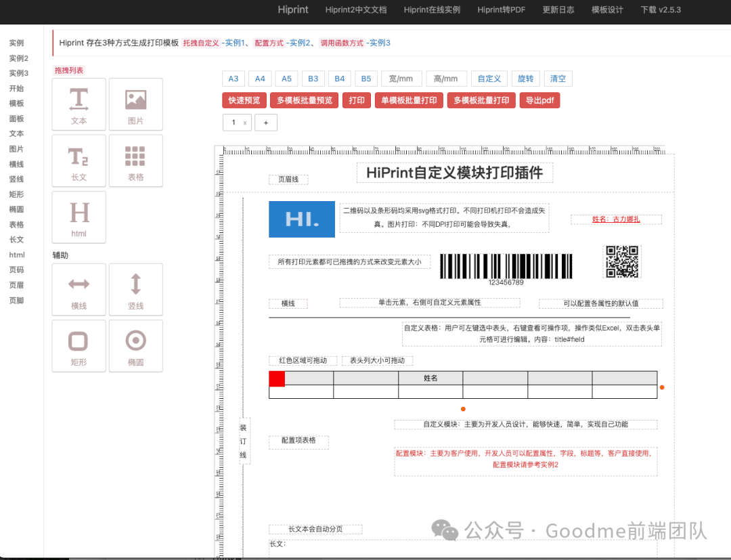Click the 宽/mm width input field

pos(401,79)
